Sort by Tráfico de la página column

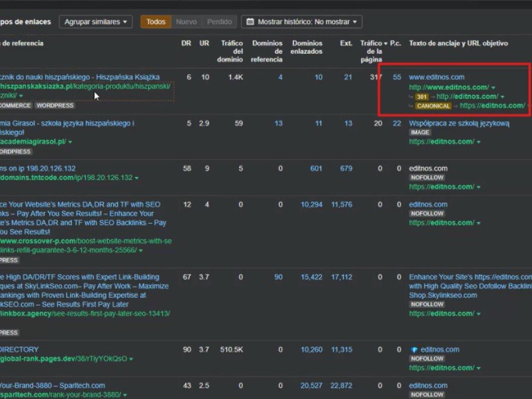(374, 51)
